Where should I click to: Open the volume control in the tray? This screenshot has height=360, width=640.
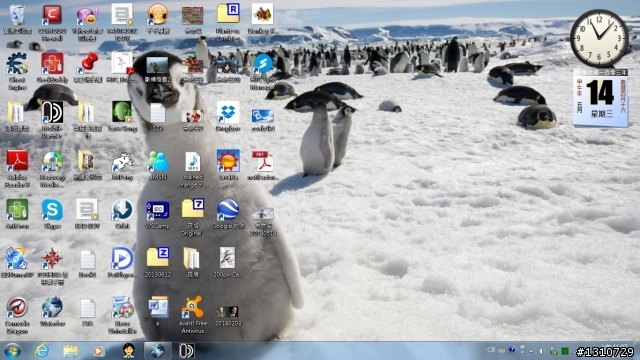click(542, 351)
